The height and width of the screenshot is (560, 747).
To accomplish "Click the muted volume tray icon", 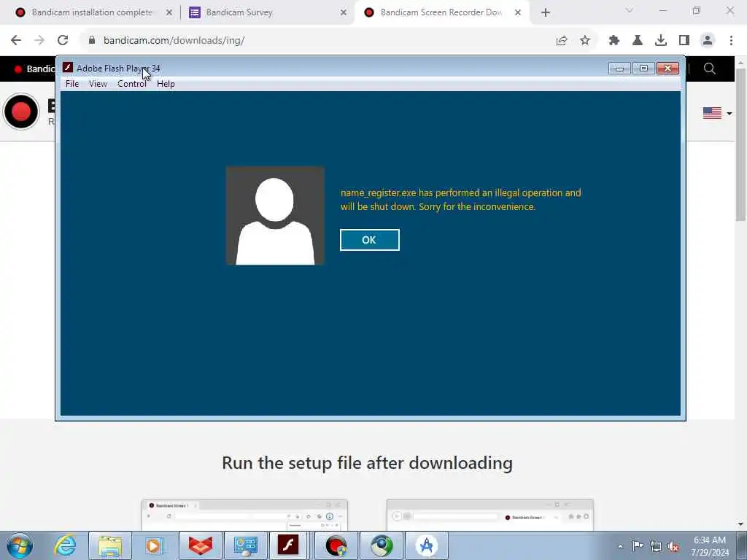I will coord(673,546).
